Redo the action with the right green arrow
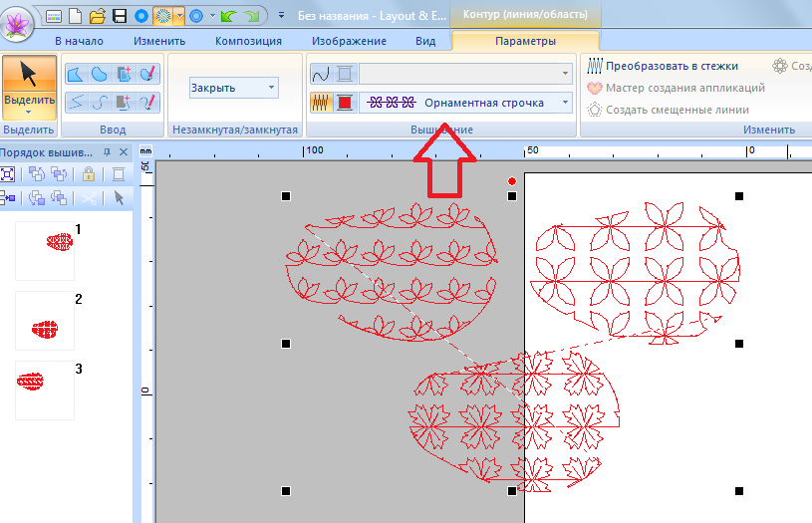 coord(252,17)
